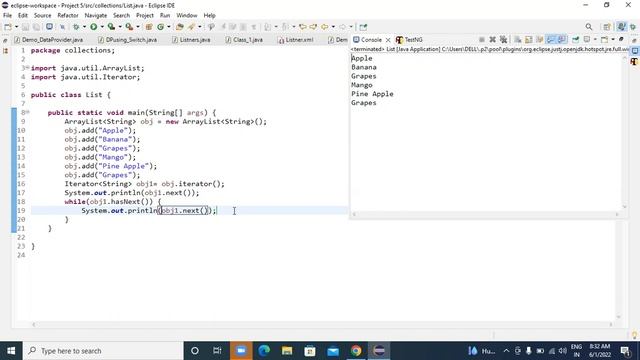This screenshot has height=360, width=640.
Task: Click the Open Perspective icon
Action: pos(607,27)
